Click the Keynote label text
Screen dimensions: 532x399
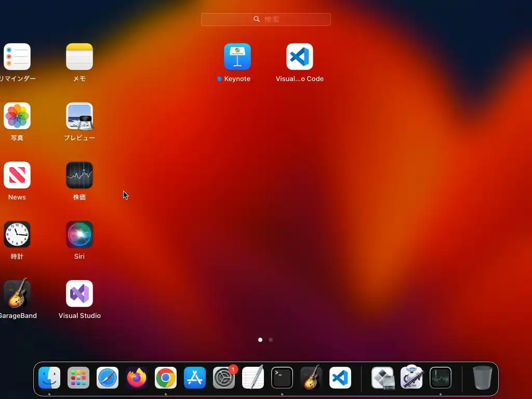click(237, 79)
